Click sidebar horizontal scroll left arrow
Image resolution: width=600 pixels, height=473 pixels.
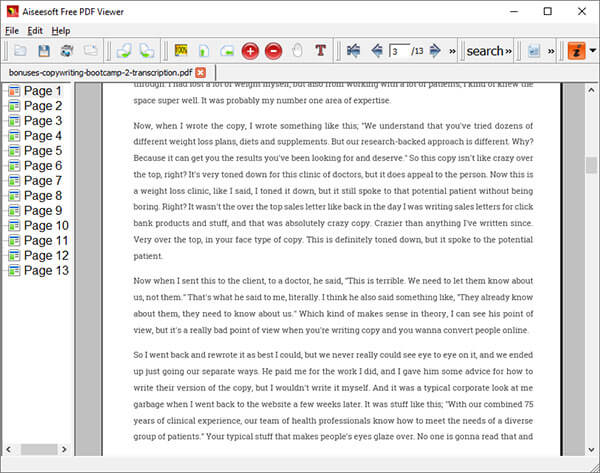pos(8,449)
